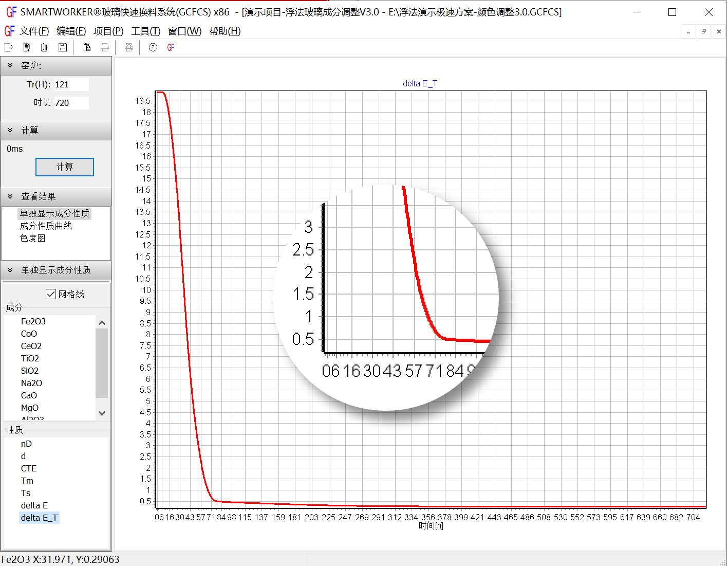Image resolution: width=728 pixels, height=566 pixels.
Task: Collapse the 窑炉 section
Action: click(x=10, y=65)
